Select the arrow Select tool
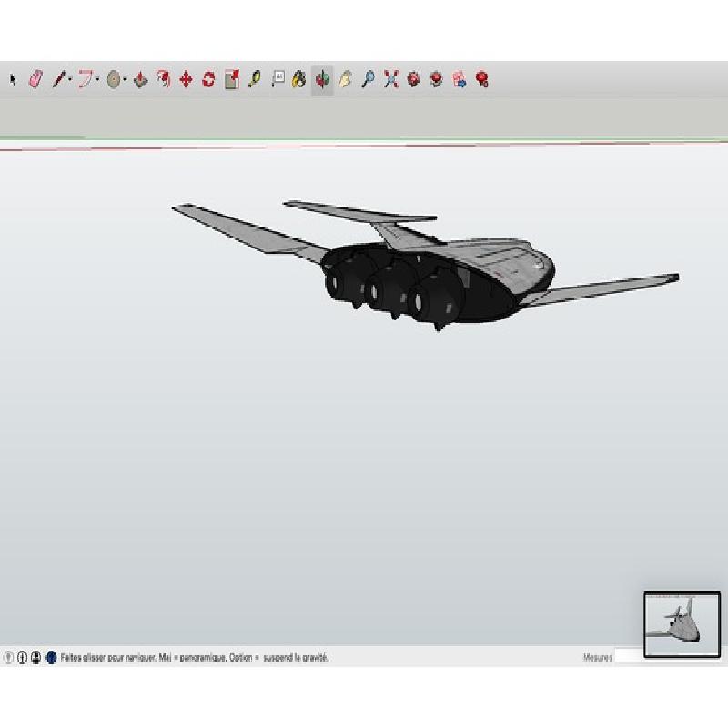 tap(13, 80)
